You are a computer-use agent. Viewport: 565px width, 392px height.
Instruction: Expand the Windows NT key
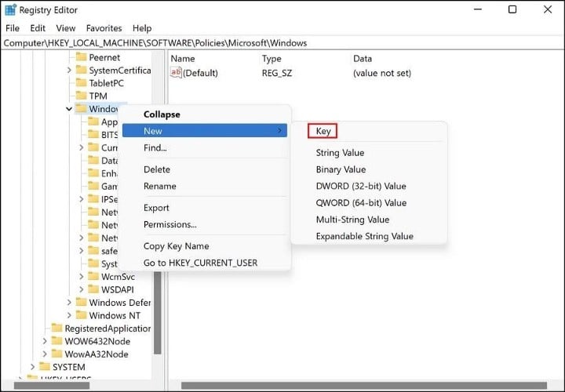pos(69,315)
